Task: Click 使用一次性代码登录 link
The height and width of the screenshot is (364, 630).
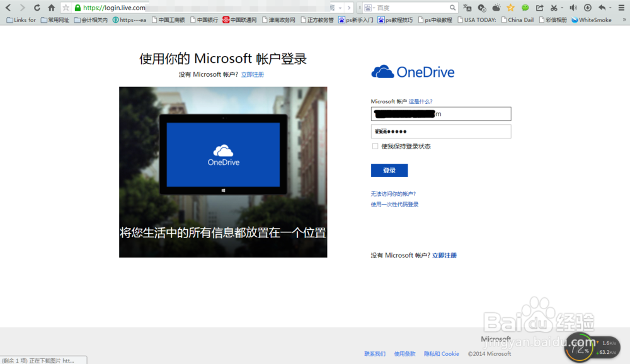Action: (394, 204)
